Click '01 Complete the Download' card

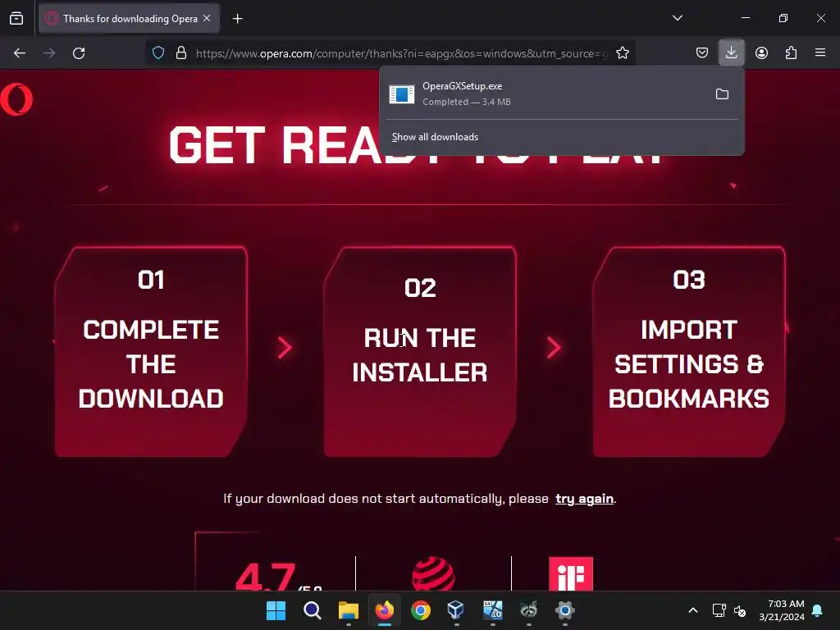tap(151, 352)
